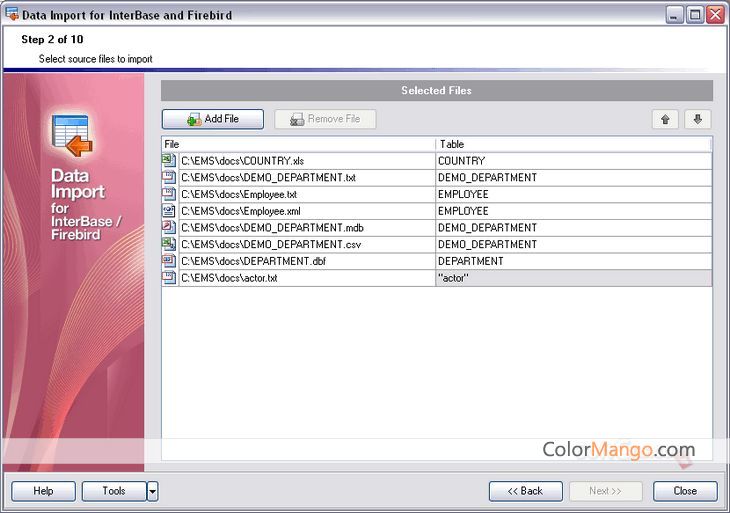
Task: Sort by the File column header
Action: [298, 144]
